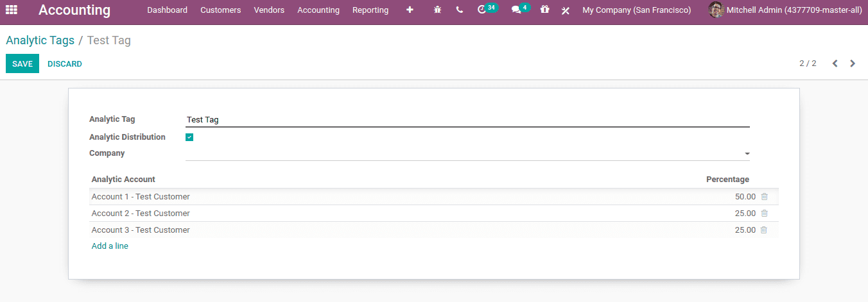Screen dimensions: 868x302
Task: Click the DISCARD button
Action: 65,63
